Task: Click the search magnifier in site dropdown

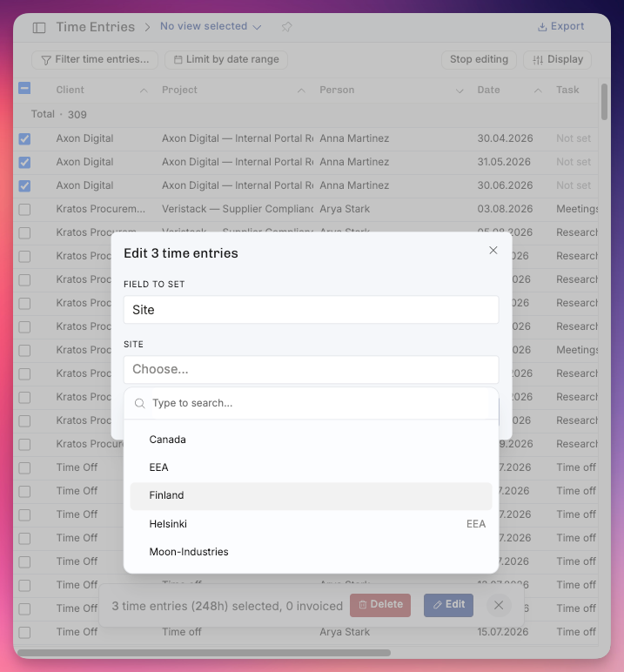Action: (x=140, y=403)
